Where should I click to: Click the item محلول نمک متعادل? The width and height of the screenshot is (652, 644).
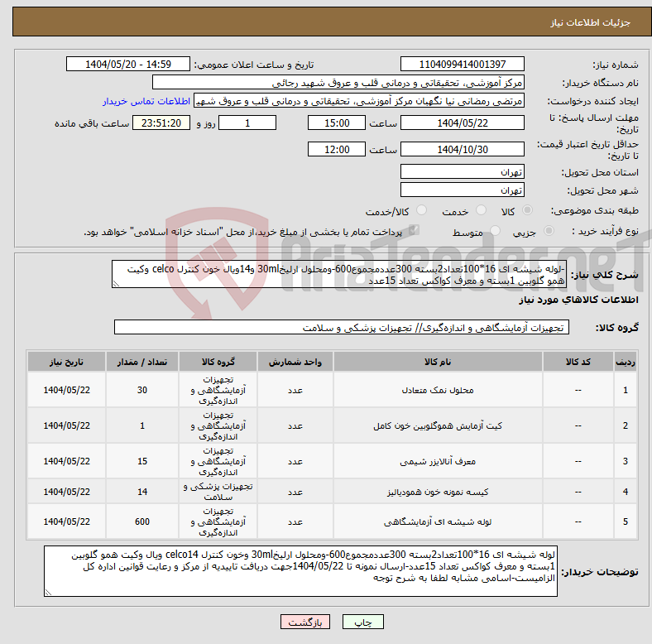pos(438,390)
